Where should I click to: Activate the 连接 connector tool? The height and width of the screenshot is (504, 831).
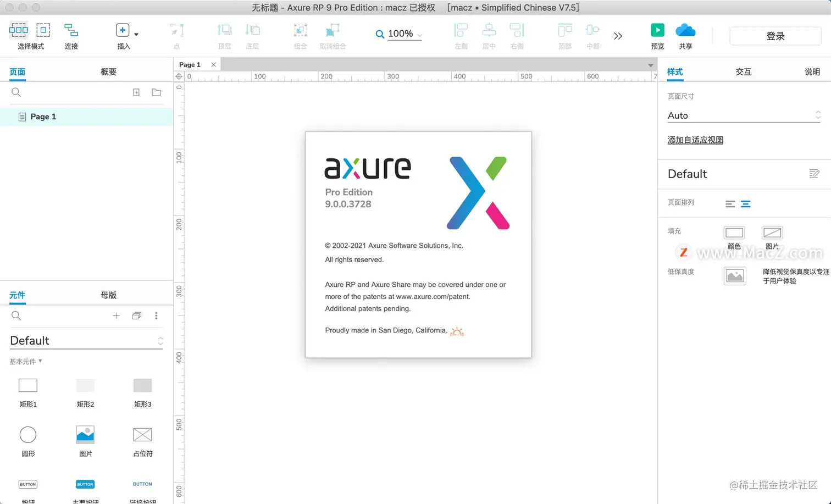pyautogui.click(x=71, y=30)
